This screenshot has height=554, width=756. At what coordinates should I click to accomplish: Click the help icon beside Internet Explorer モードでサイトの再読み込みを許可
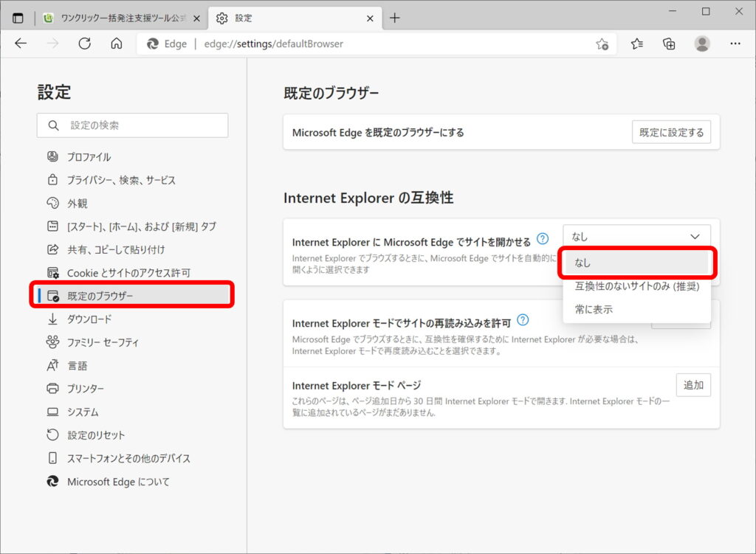coord(523,320)
